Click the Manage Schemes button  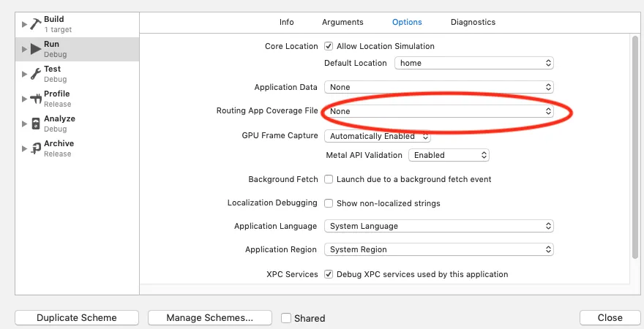(209, 317)
